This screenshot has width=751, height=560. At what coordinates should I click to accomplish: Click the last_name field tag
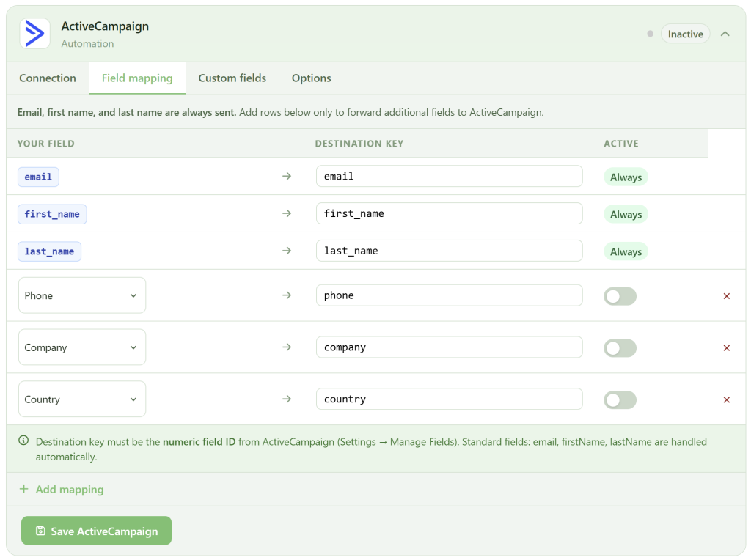click(x=49, y=251)
